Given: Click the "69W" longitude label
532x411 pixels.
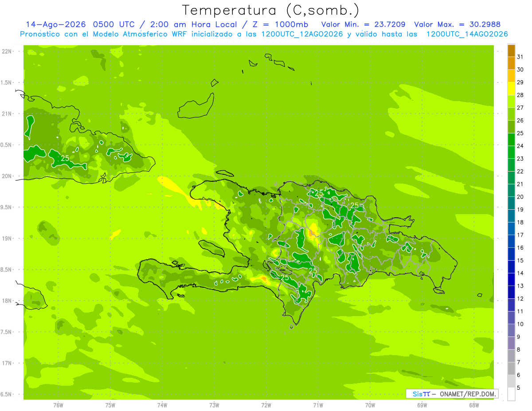Looking at the screenshot, I should [422, 405].
